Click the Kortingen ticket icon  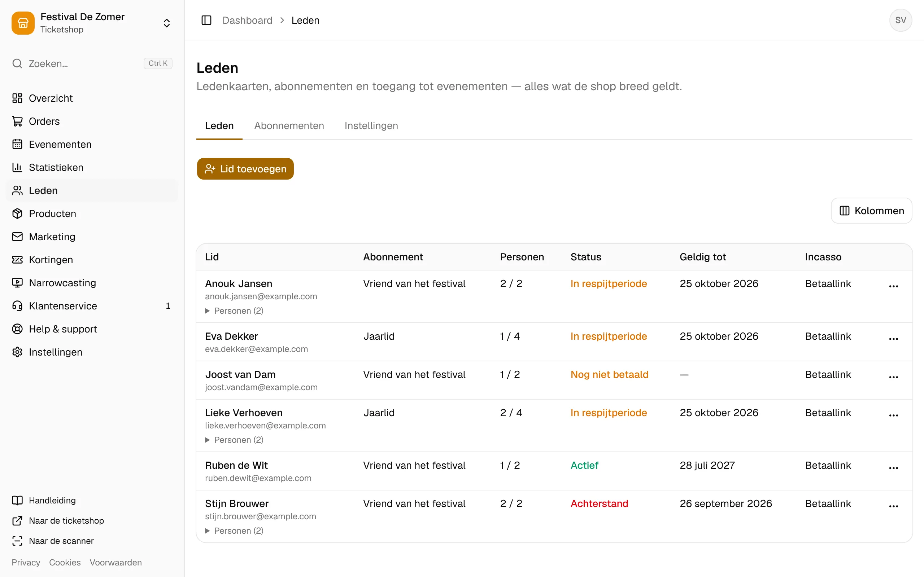17,260
